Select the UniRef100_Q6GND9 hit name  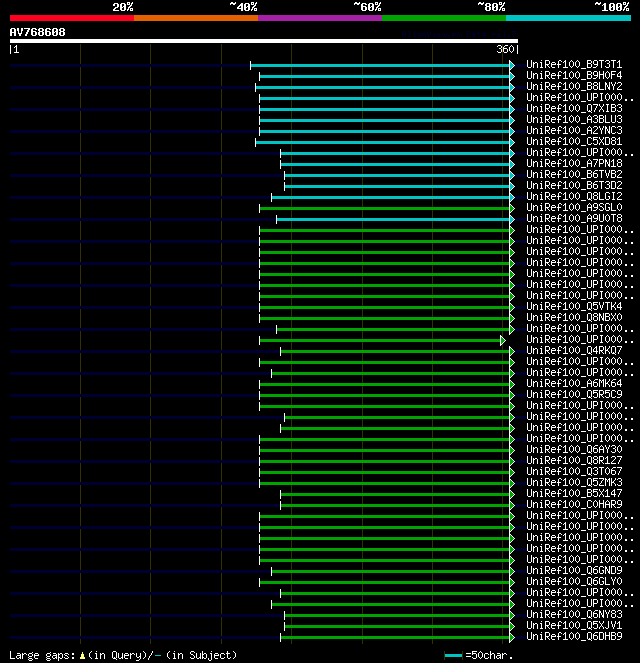tap(574, 570)
